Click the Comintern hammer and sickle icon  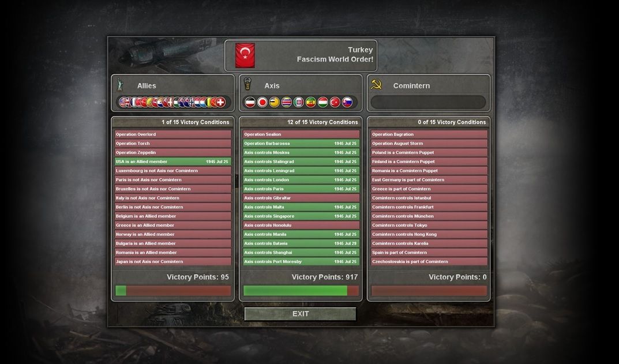[376, 84]
